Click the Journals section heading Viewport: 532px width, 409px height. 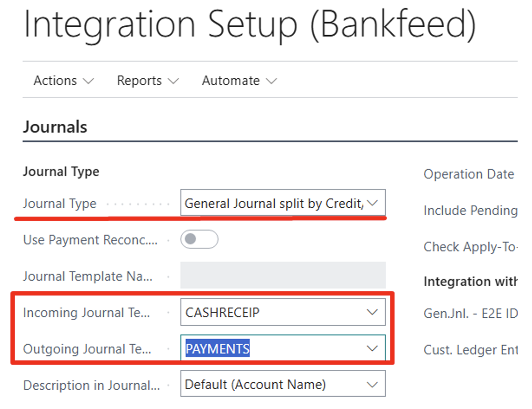pyautogui.click(x=55, y=127)
